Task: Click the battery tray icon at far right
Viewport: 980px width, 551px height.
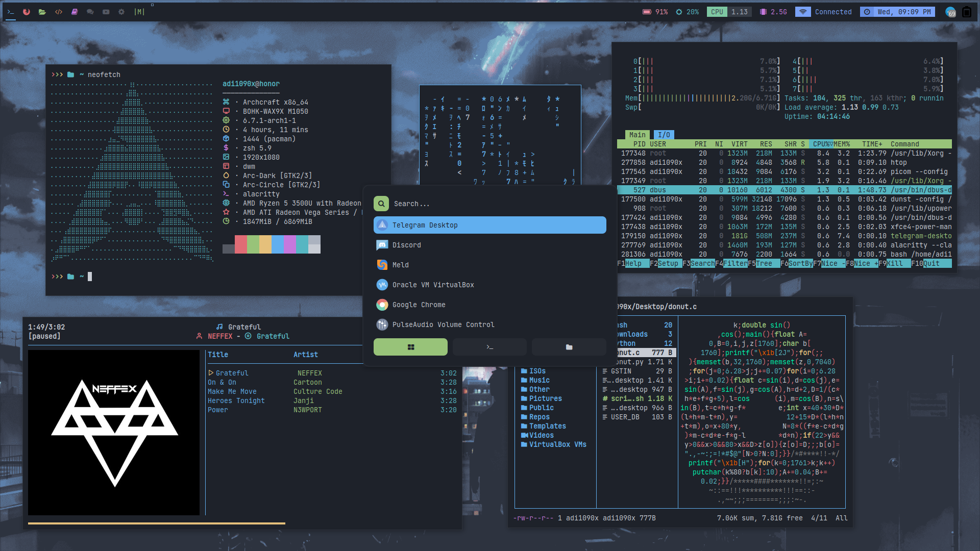Action: [x=967, y=12]
